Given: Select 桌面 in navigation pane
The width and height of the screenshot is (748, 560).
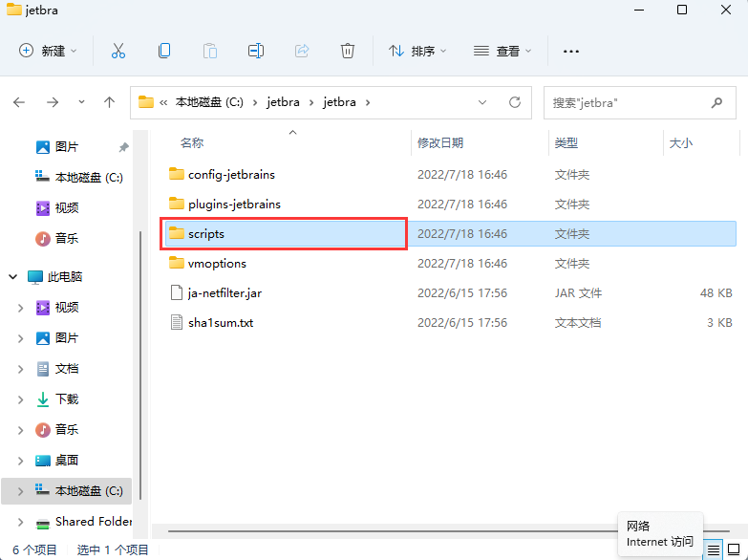Looking at the screenshot, I should (56, 461).
